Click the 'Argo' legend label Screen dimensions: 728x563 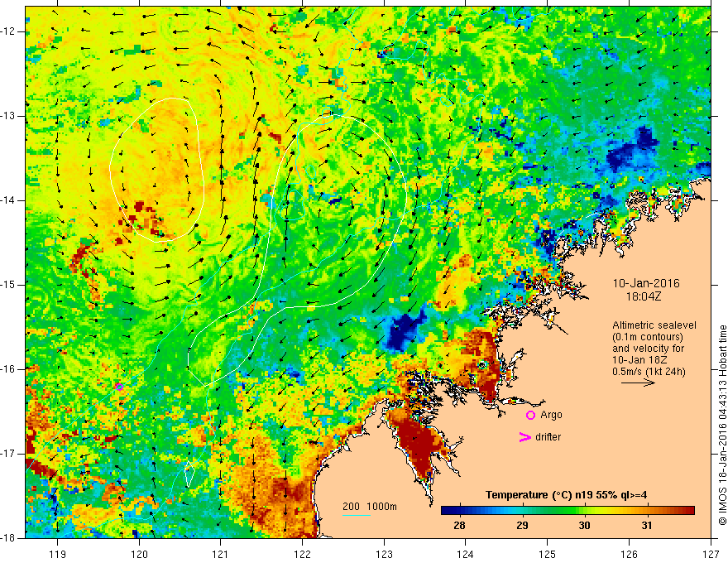[x=551, y=415]
